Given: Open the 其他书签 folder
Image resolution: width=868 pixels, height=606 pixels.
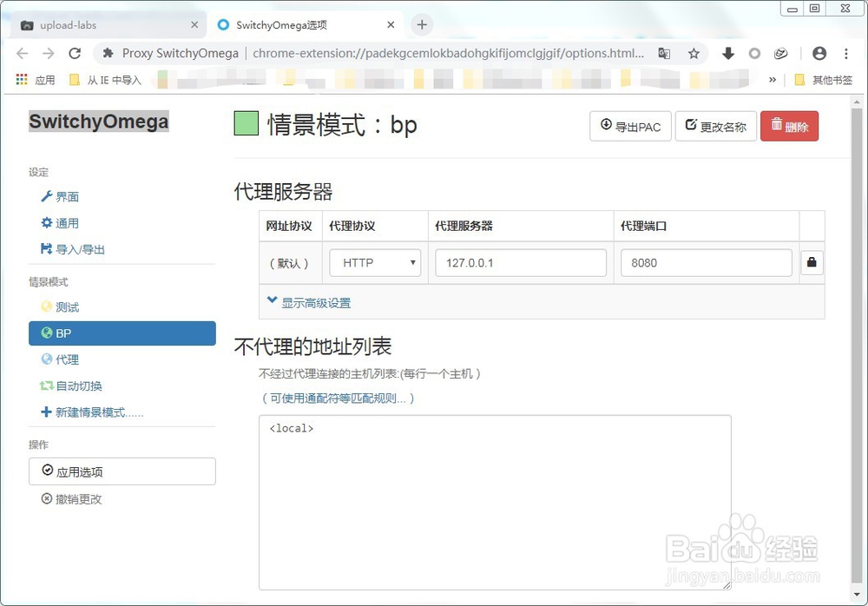Looking at the screenshot, I should [x=824, y=81].
